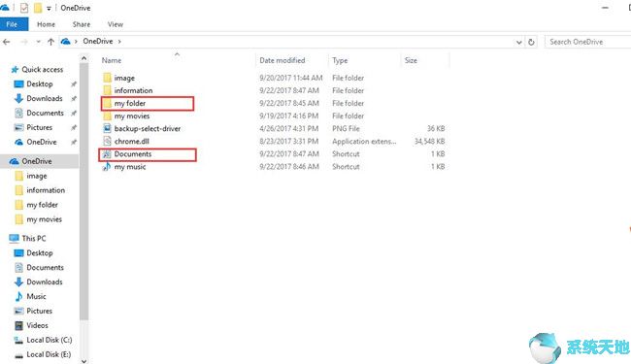Go back with the back arrow
631x364 pixels.
coord(7,42)
